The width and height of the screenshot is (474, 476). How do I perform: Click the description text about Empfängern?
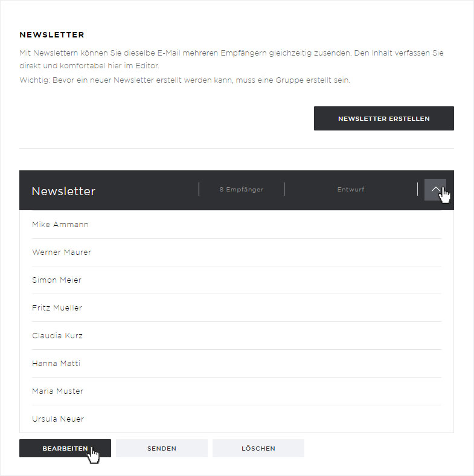[x=231, y=59]
